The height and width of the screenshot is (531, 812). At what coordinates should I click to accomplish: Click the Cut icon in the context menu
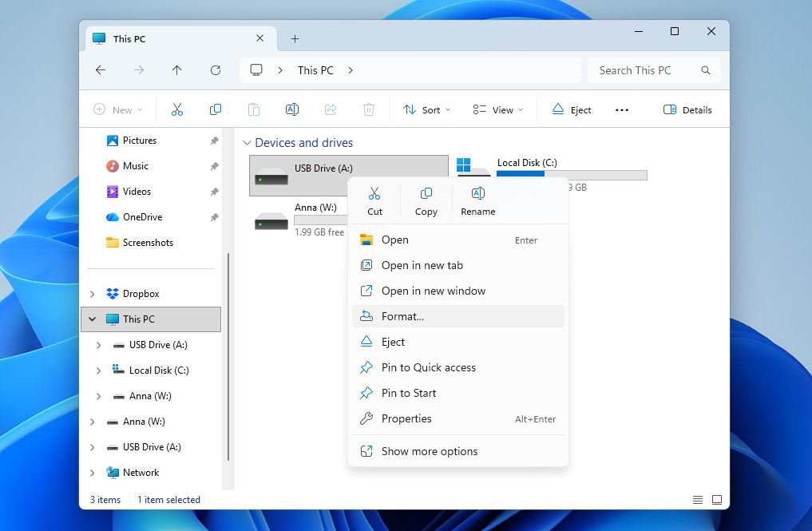(374, 192)
